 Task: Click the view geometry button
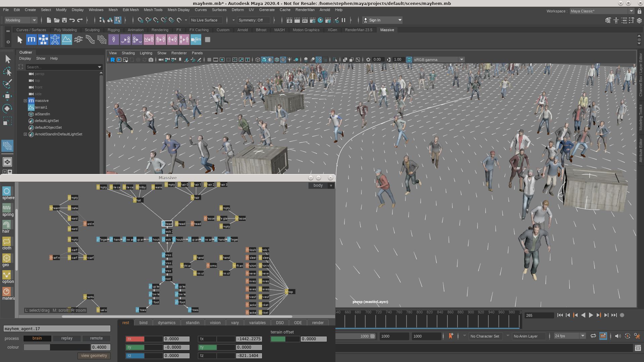(94, 356)
